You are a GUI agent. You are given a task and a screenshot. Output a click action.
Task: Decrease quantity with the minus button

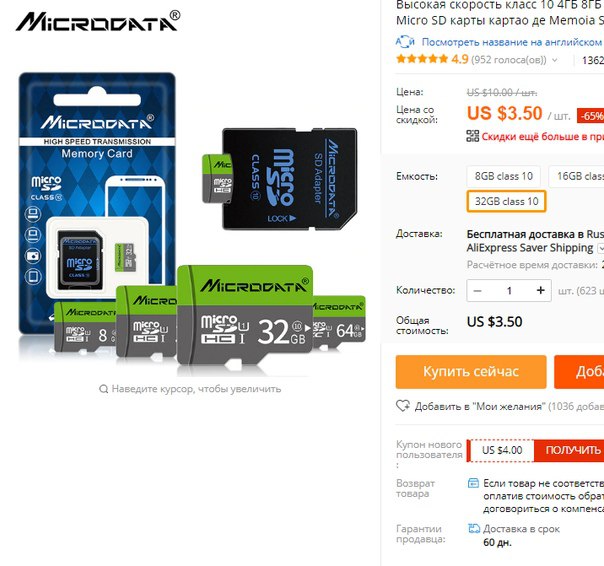[x=477, y=291]
